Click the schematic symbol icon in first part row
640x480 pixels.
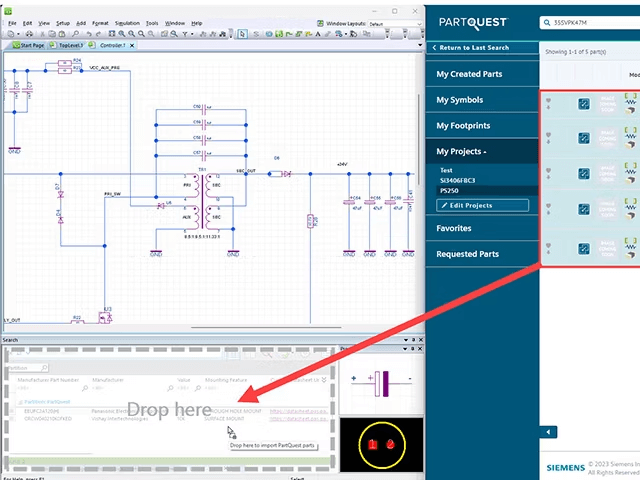click(584, 103)
